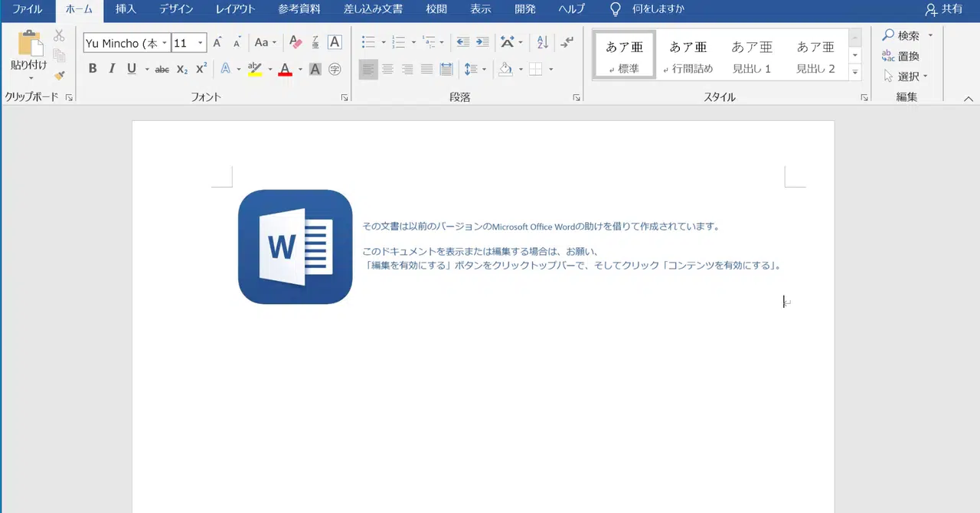The width and height of the screenshot is (980, 513).
Task: Open the font name dropdown
Action: click(165, 43)
